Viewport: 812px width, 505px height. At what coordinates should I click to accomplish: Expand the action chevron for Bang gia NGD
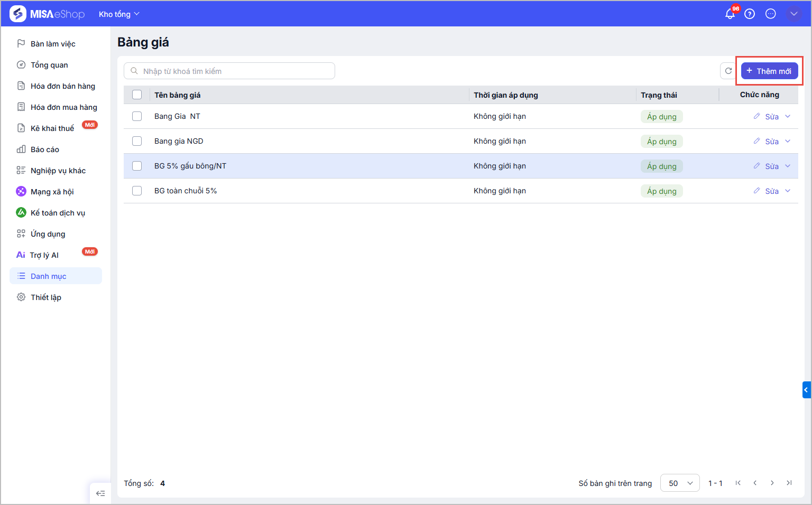tap(788, 141)
